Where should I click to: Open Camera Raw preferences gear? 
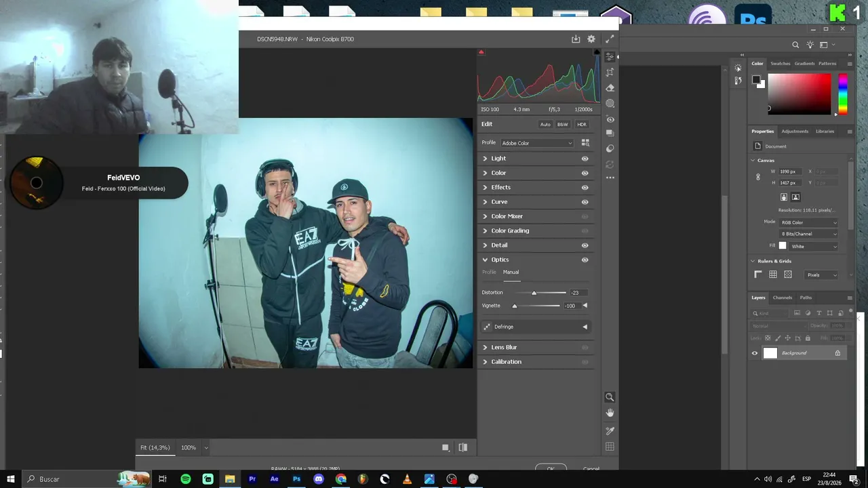pyautogui.click(x=591, y=39)
